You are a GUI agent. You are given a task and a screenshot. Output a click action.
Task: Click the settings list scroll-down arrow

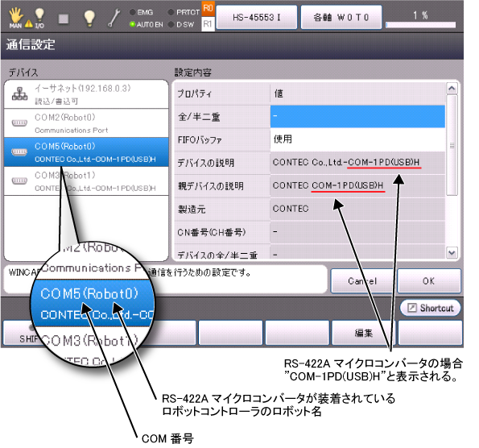click(x=452, y=253)
